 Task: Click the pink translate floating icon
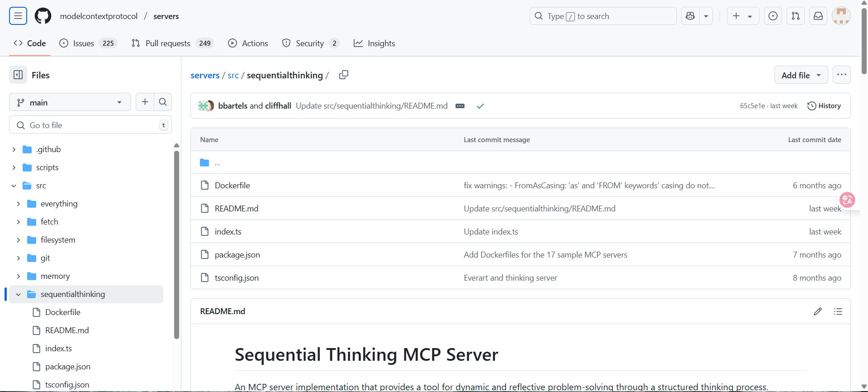click(847, 200)
